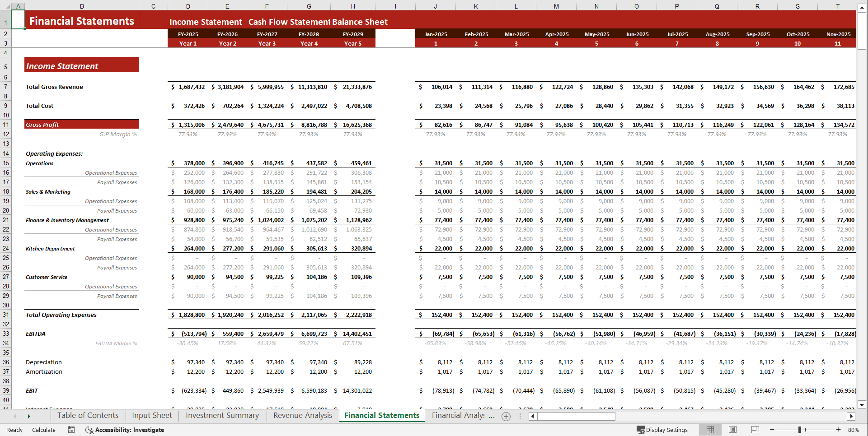Add a new worksheet with plus icon
The image size is (868, 436).
click(x=506, y=416)
